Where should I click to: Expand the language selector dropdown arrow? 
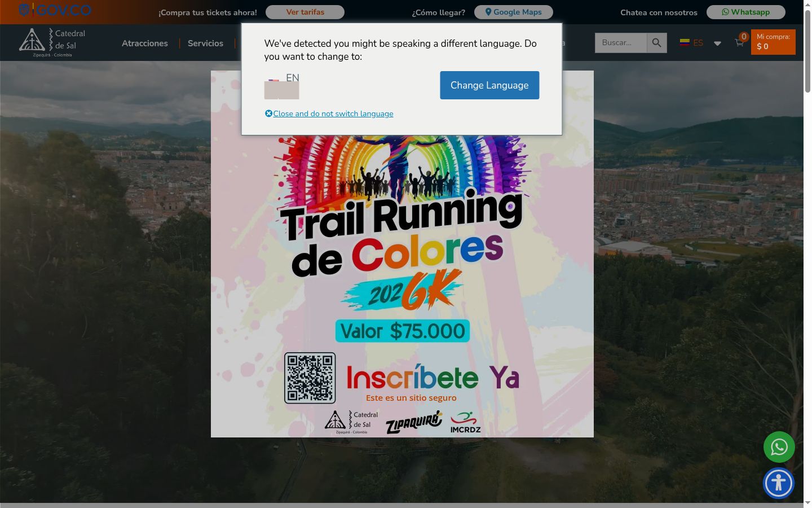(x=717, y=43)
